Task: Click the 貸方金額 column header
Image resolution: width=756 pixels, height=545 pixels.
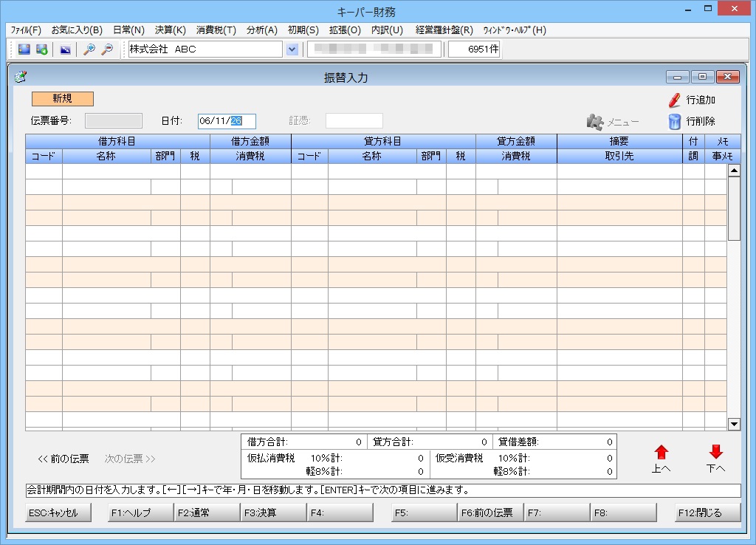Action: [516, 141]
